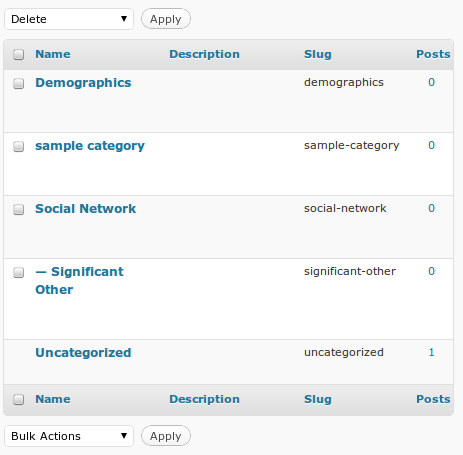Toggle the select-all checkbox in footer

[19, 399]
